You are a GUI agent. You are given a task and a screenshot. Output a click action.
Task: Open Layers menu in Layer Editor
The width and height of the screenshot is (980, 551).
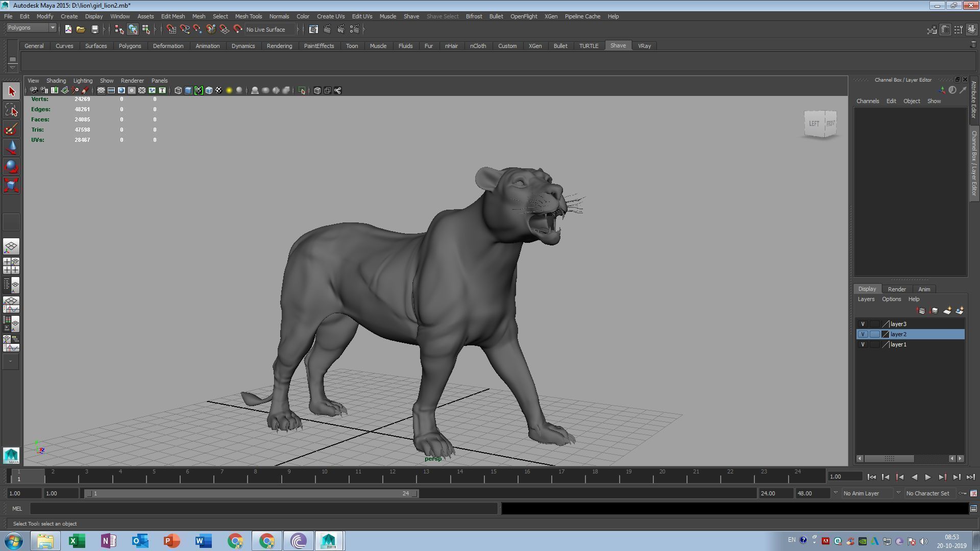tap(866, 299)
